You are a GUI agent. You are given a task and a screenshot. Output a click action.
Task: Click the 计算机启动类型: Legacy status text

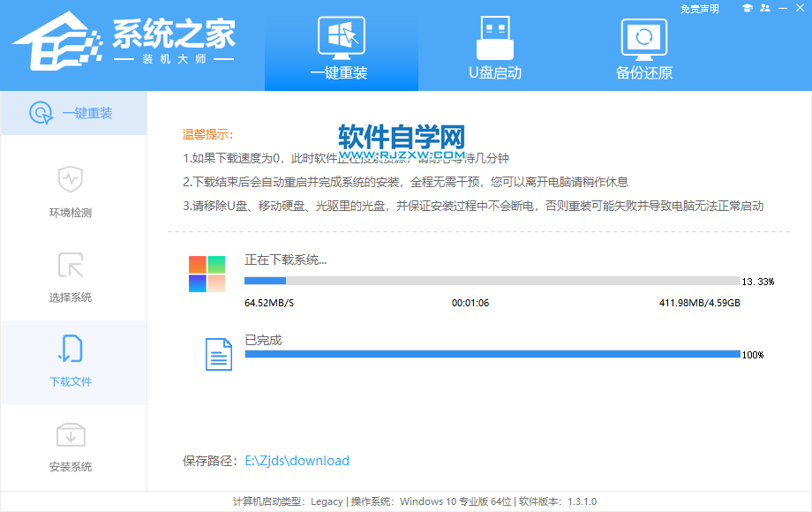(x=288, y=501)
